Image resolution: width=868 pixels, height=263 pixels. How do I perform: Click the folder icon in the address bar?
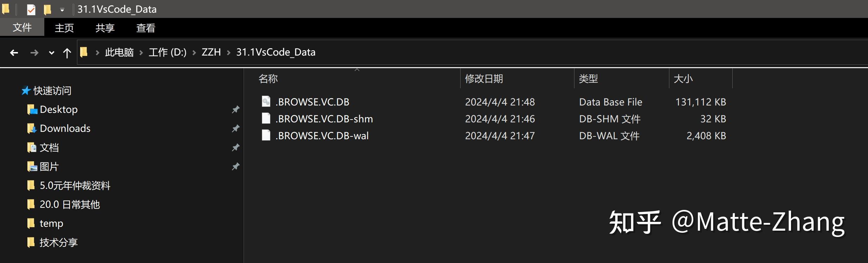[84, 52]
